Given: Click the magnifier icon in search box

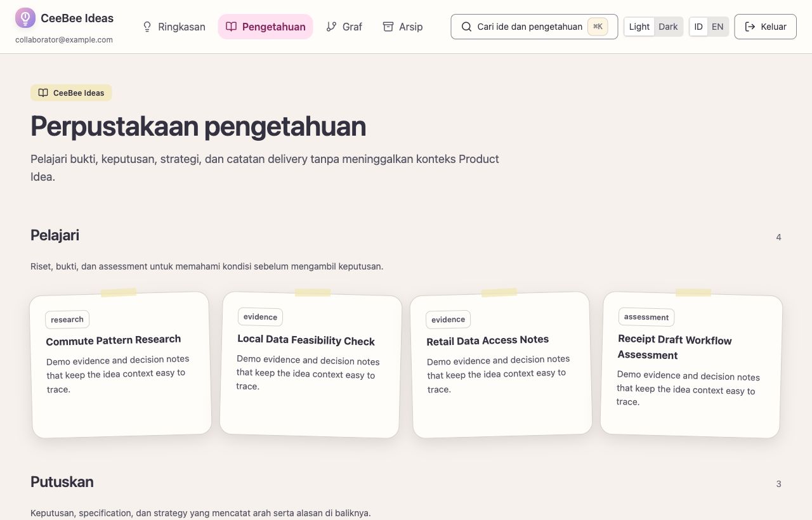Looking at the screenshot, I should 466,27.
